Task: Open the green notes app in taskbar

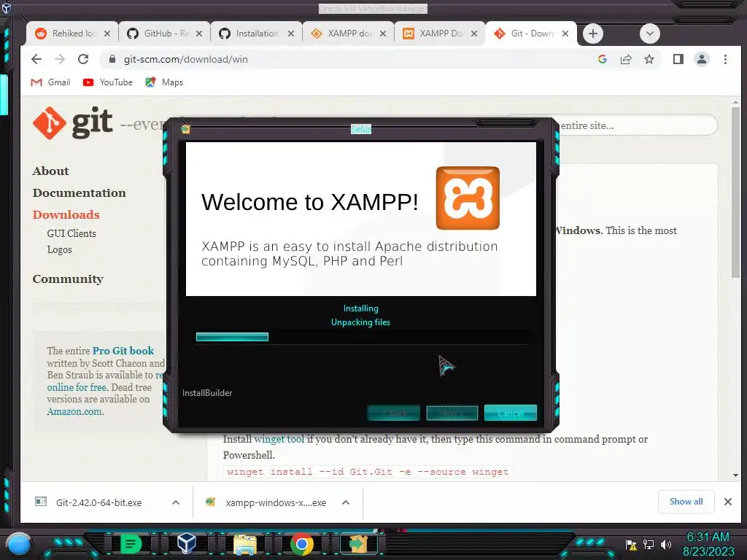Action: 131,543
